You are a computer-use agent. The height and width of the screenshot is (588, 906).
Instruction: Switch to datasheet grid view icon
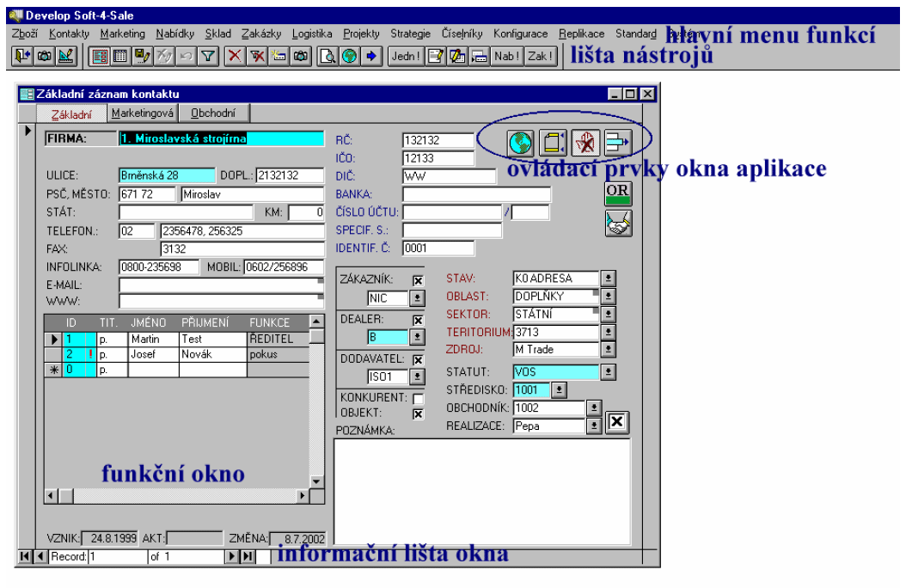(x=120, y=57)
